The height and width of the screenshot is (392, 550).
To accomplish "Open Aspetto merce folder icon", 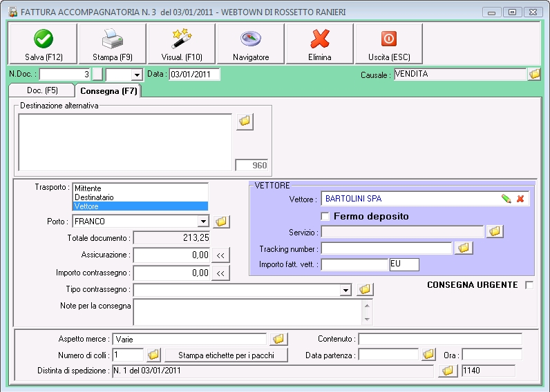I will (x=278, y=339).
